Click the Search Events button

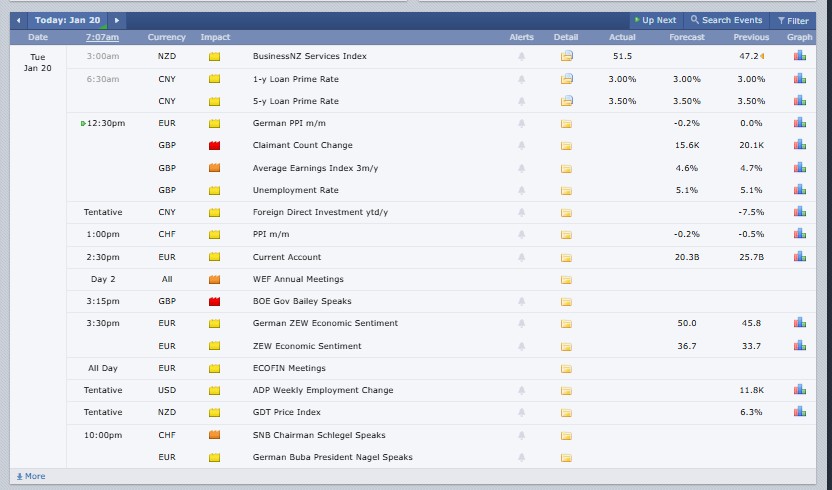(x=726, y=20)
